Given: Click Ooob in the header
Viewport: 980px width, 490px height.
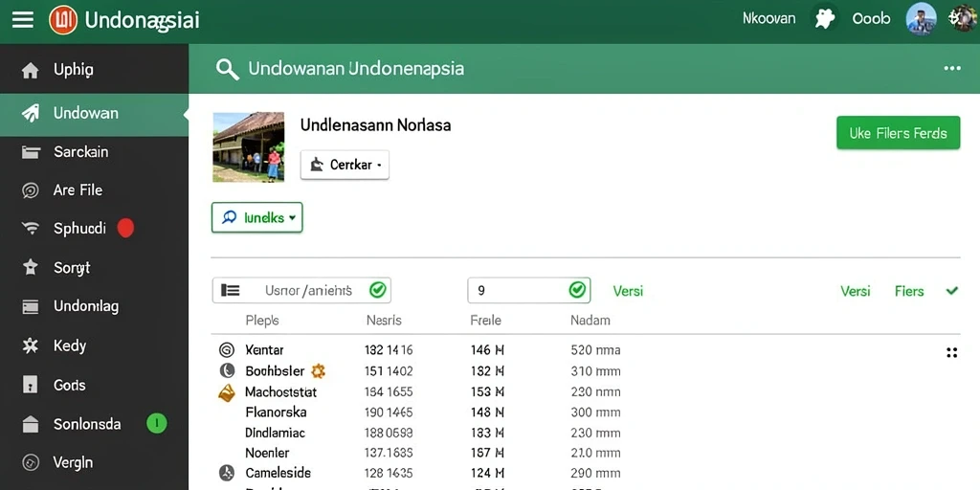Looking at the screenshot, I should pos(871,19).
